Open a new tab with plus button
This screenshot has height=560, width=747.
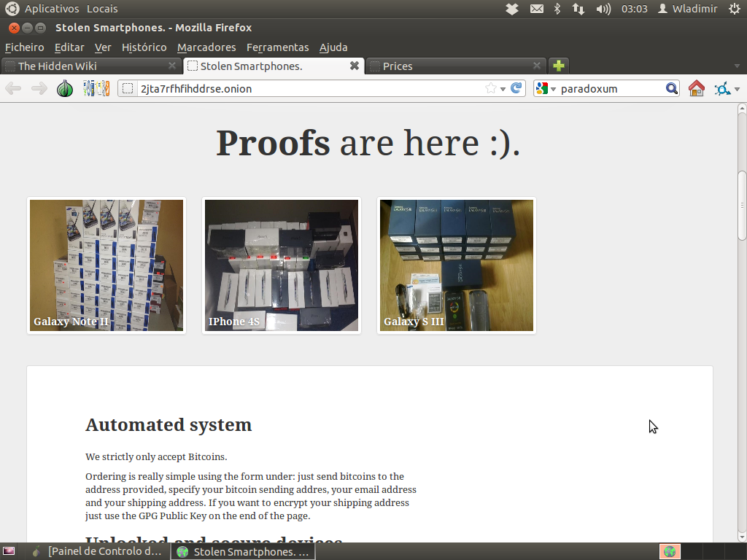559,66
